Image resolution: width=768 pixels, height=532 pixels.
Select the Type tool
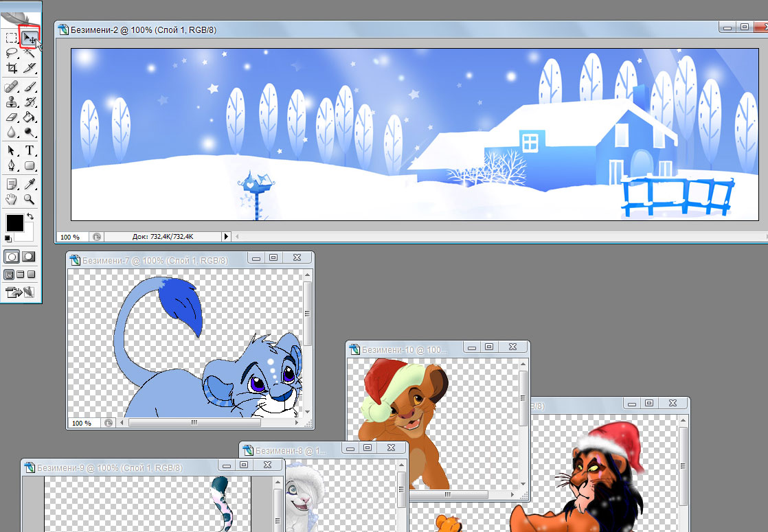click(x=30, y=150)
